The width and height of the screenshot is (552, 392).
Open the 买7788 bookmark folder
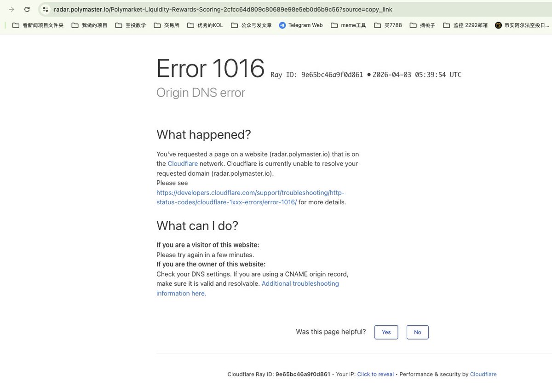pyautogui.click(x=388, y=25)
